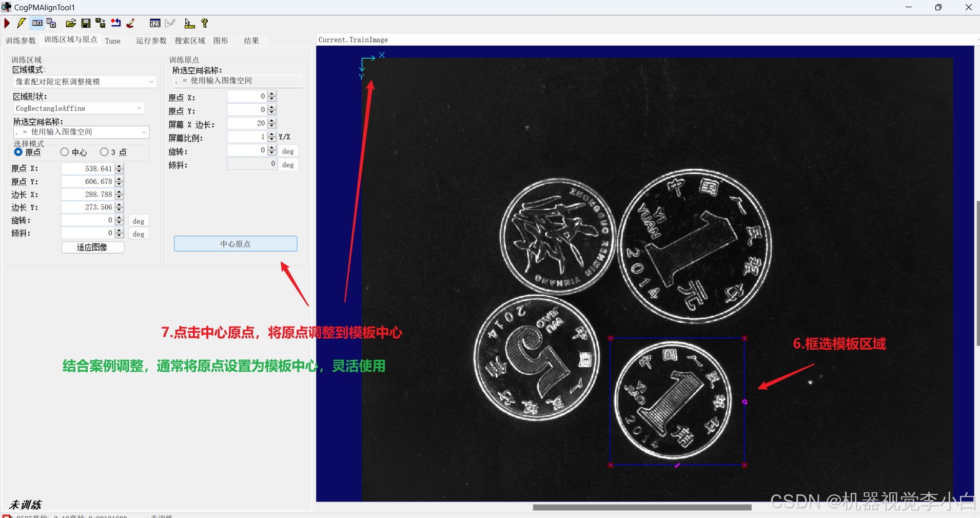Adjust the 边长 Y spinner arrows
Screen dimensions: 980x518
pyautogui.click(x=120, y=207)
